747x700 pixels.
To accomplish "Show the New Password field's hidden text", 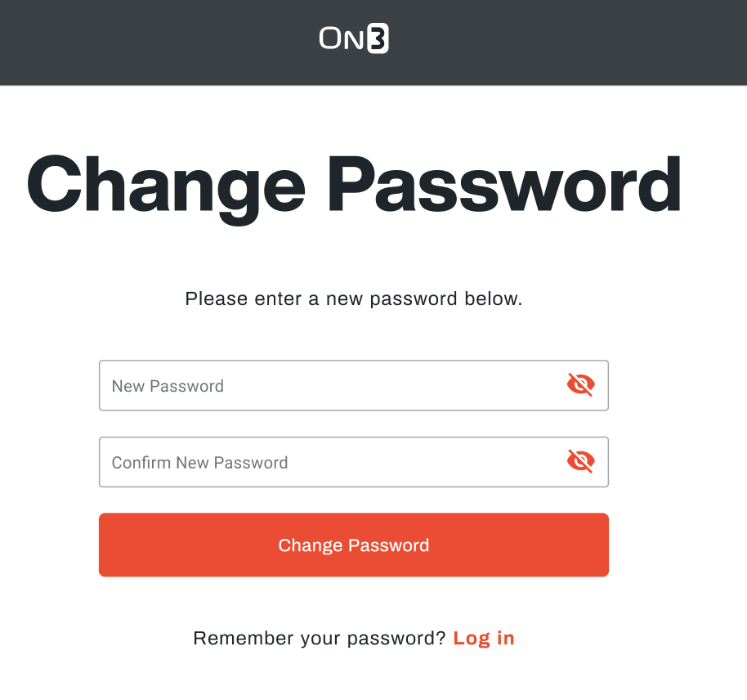I will coord(581,385).
